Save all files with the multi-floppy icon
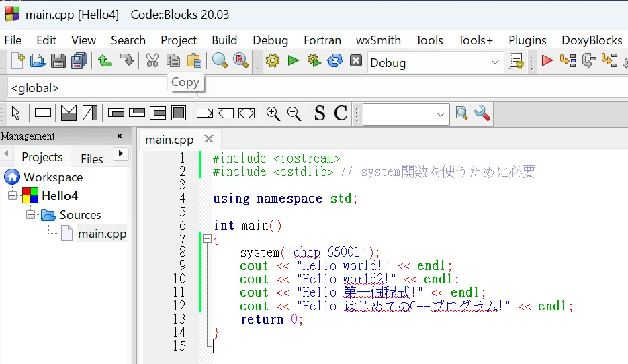Screen dimensions: 628x364 (79, 61)
